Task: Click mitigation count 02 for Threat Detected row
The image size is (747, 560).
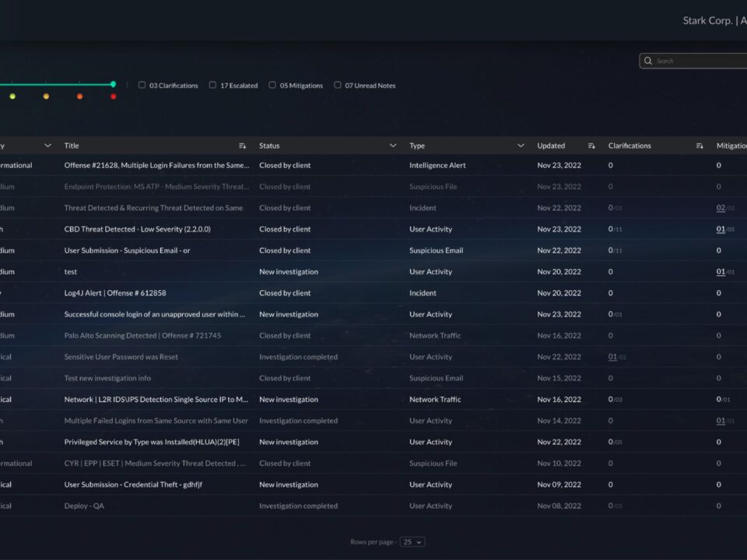Action: [x=721, y=208]
